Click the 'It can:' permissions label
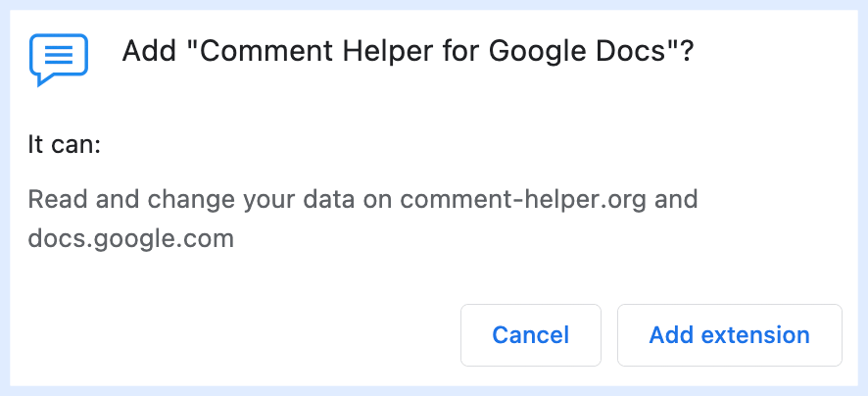 [x=65, y=146]
